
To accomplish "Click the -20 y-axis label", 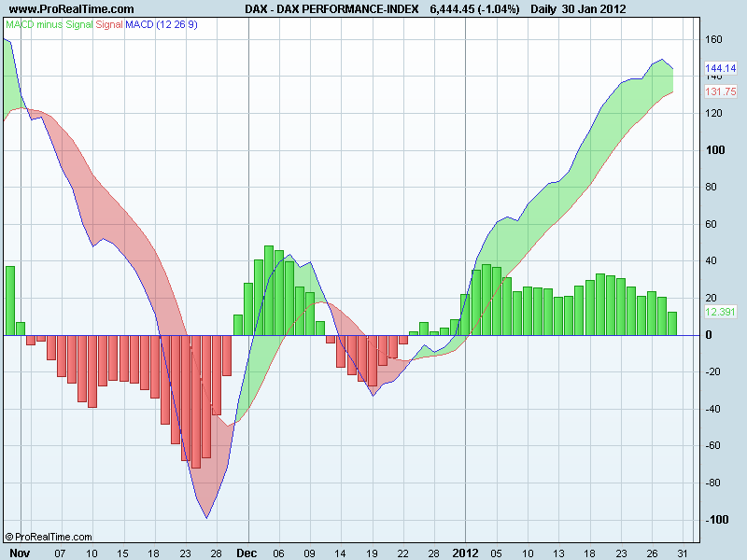I will (712, 371).
